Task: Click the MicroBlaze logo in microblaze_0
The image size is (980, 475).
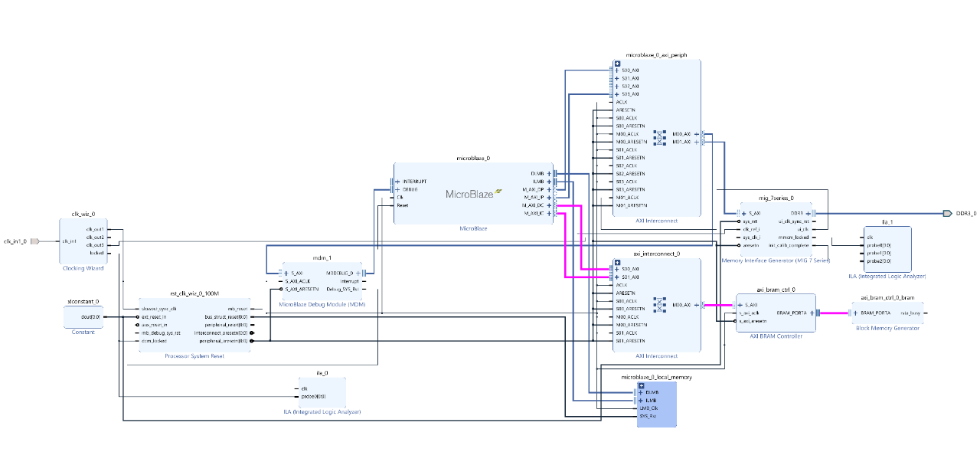Action: [x=473, y=194]
